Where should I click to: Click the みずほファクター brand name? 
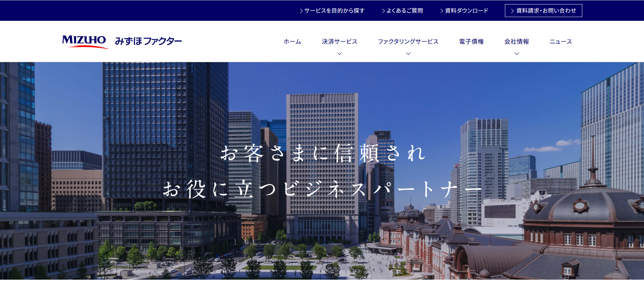148,41
